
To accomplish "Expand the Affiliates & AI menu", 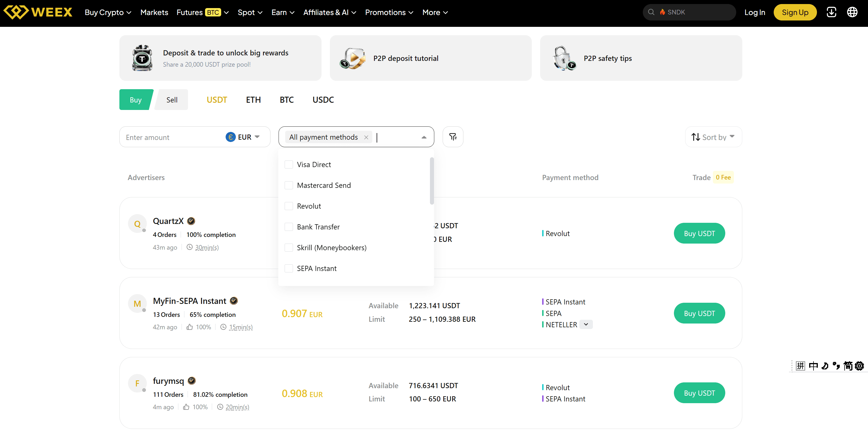I will pyautogui.click(x=330, y=12).
